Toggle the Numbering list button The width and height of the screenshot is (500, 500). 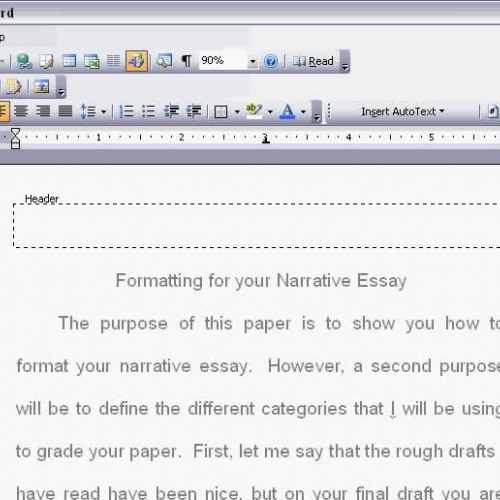[126, 111]
